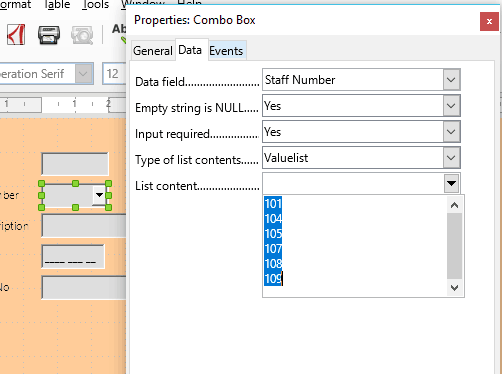
Task: Click list entry 107
Action: pyautogui.click(x=273, y=249)
